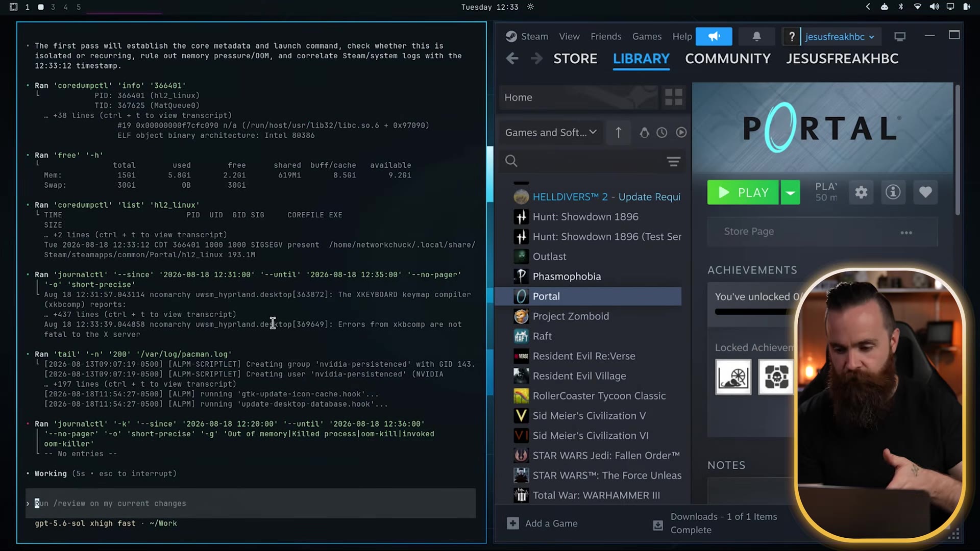This screenshot has width=980, height=551.
Task: Open the Wi-Fi icon in top bar
Action: [x=917, y=7]
